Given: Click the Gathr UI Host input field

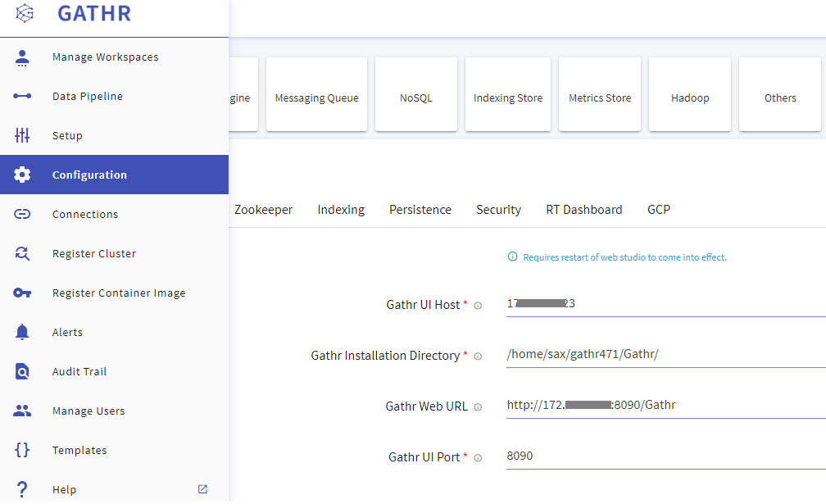Looking at the screenshot, I should tap(666, 304).
